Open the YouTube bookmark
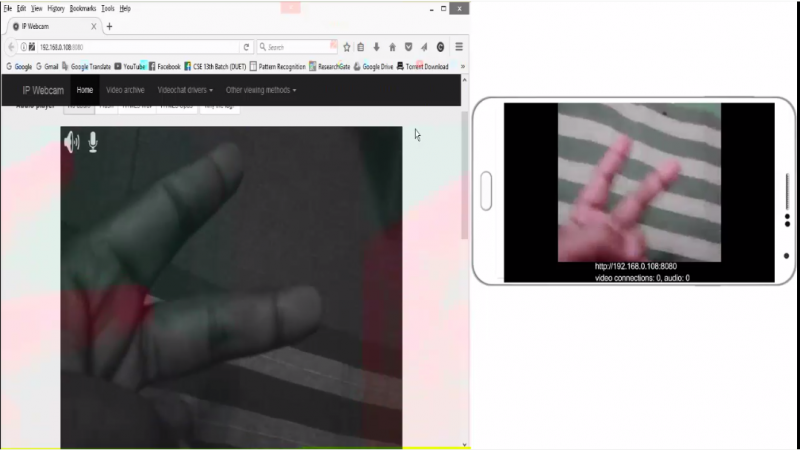Image resolution: width=800 pixels, height=450 pixels. pos(130,66)
